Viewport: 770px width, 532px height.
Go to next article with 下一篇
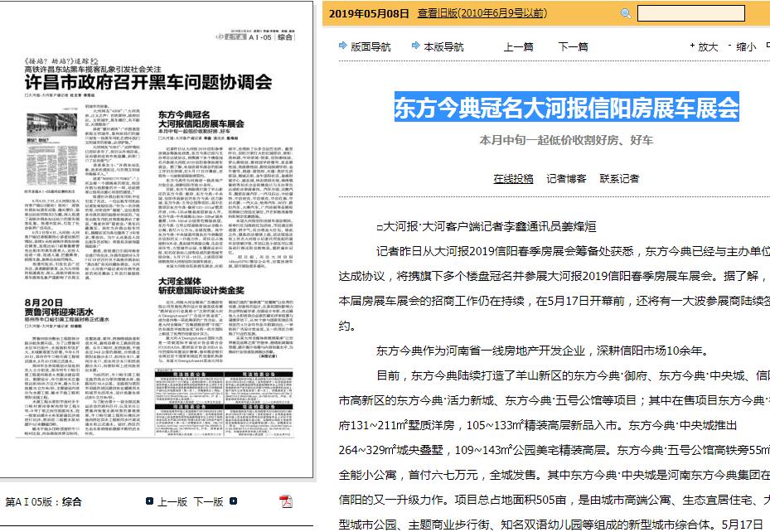(573, 46)
